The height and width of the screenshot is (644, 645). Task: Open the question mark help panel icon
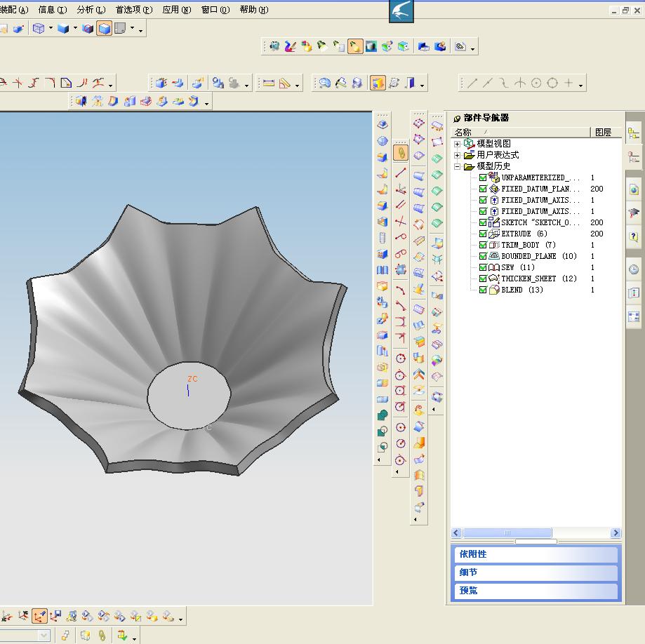click(634, 237)
